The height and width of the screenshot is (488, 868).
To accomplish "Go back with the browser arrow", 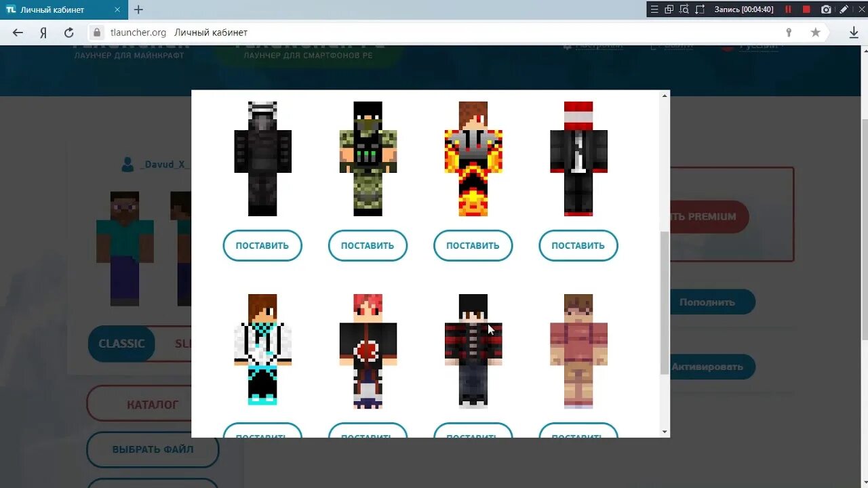I will (18, 33).
